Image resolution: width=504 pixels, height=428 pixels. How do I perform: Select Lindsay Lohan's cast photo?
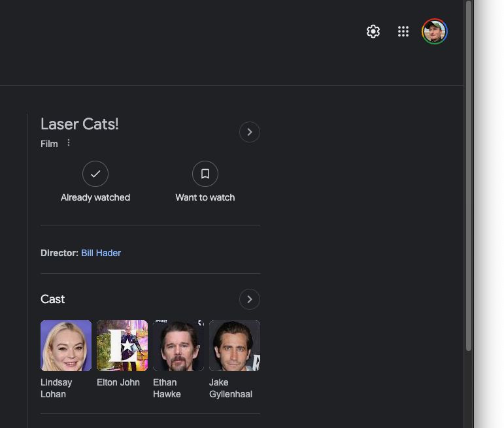pyautogui.click(x=66, y=346)
